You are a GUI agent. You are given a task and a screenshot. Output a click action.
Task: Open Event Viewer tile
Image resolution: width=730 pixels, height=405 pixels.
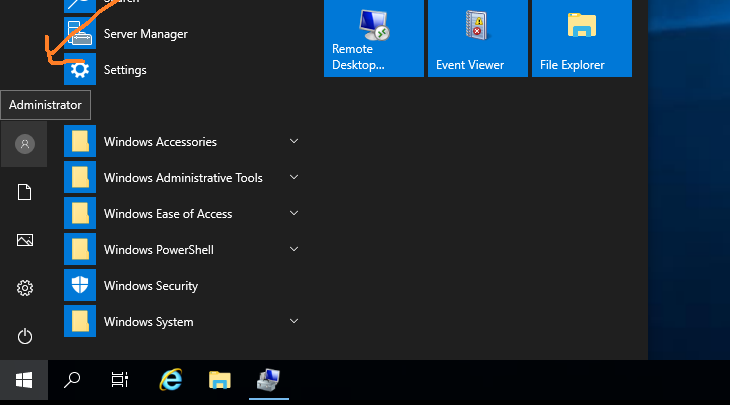click(x=478, y=38)
